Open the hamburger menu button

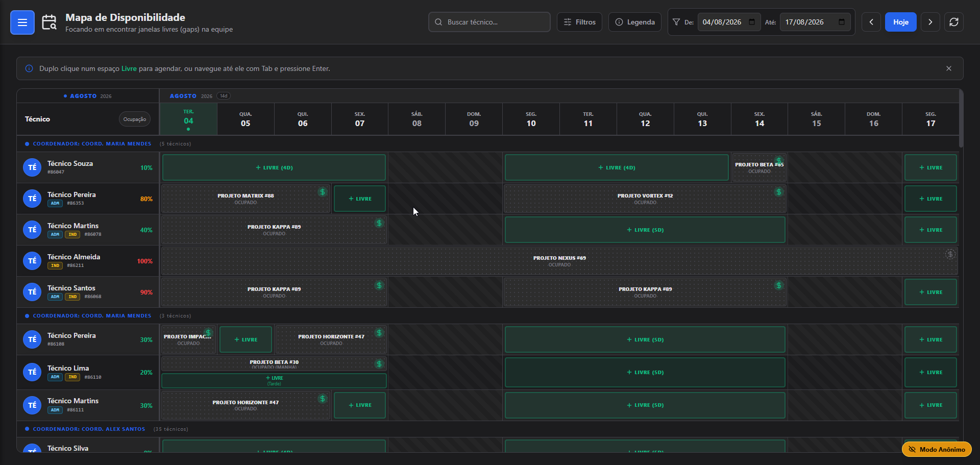point(22,22)
